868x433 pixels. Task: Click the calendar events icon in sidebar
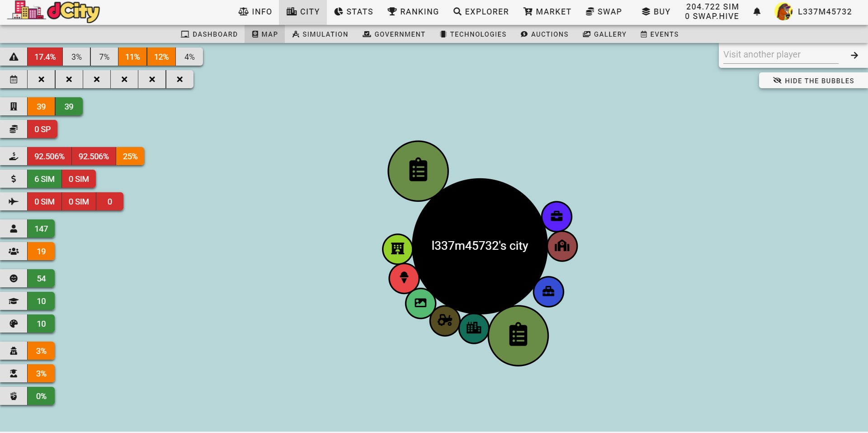pos(14,80)
